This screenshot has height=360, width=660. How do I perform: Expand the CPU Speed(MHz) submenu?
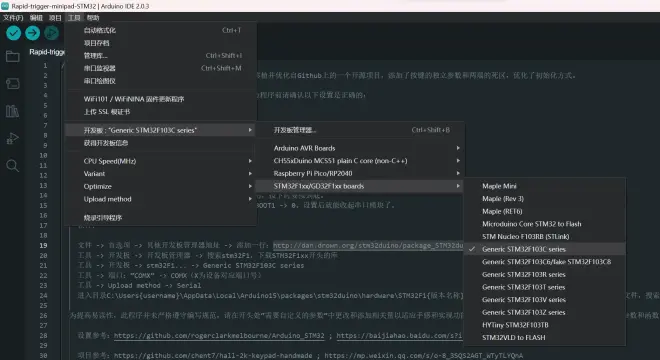161,161
